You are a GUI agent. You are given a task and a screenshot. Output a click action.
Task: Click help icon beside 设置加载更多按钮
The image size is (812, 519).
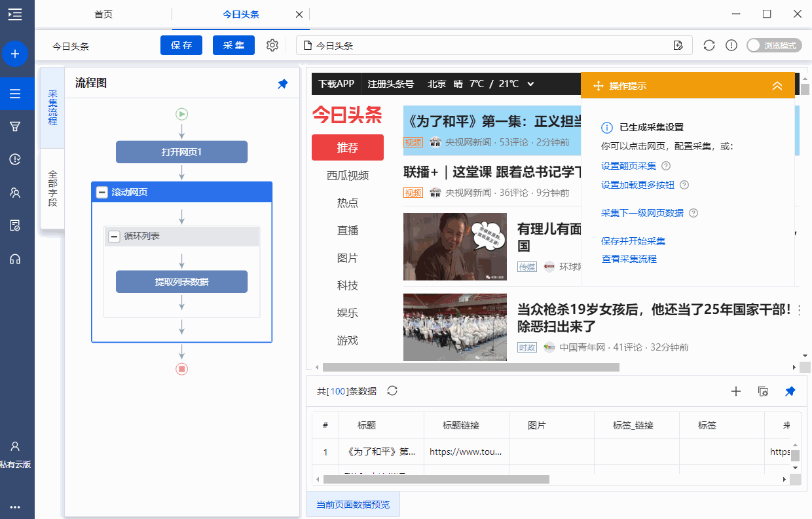[684, 185]
